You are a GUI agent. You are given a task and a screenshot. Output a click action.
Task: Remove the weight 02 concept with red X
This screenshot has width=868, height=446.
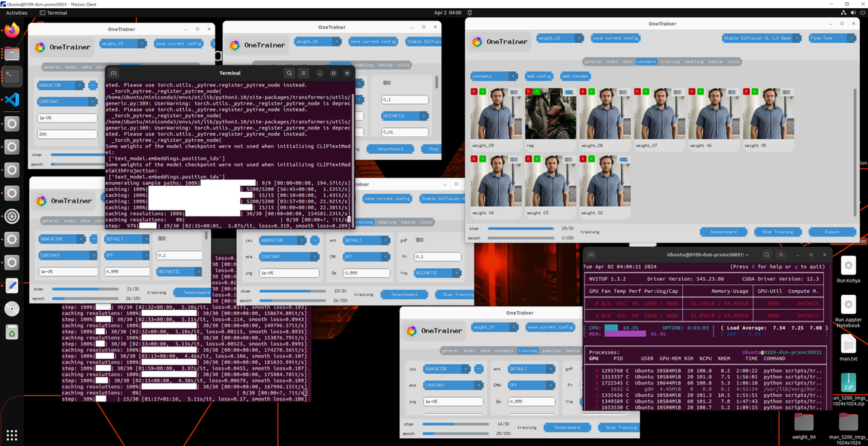(x=583, y=158)
